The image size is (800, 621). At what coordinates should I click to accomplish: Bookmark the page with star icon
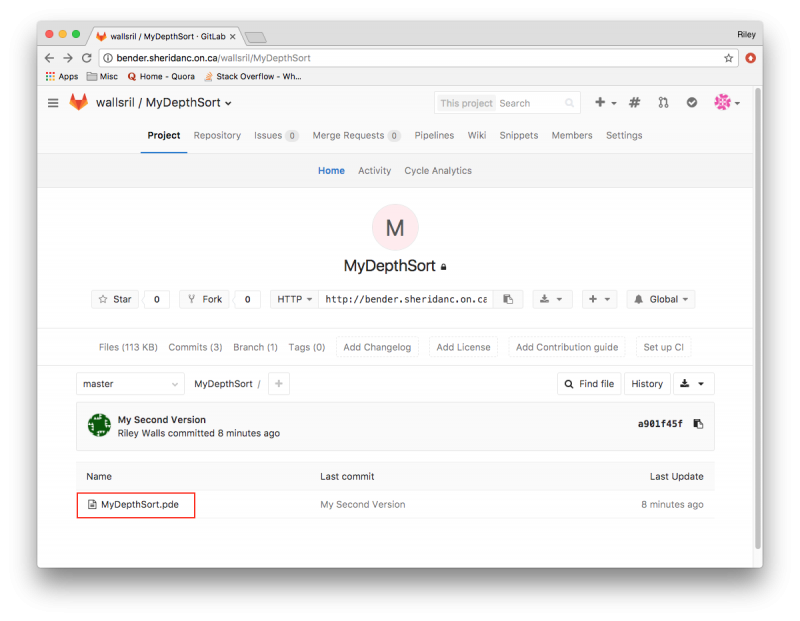tap(729, 58)
